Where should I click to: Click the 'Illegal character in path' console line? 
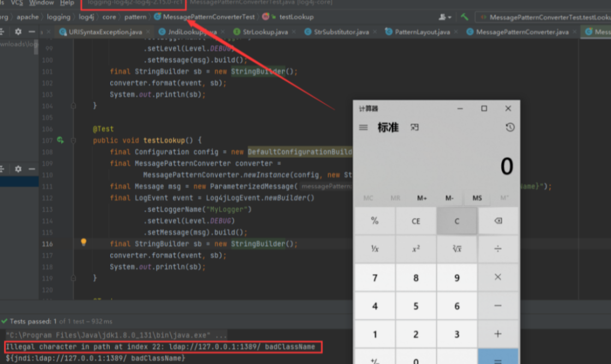(161, 347)
